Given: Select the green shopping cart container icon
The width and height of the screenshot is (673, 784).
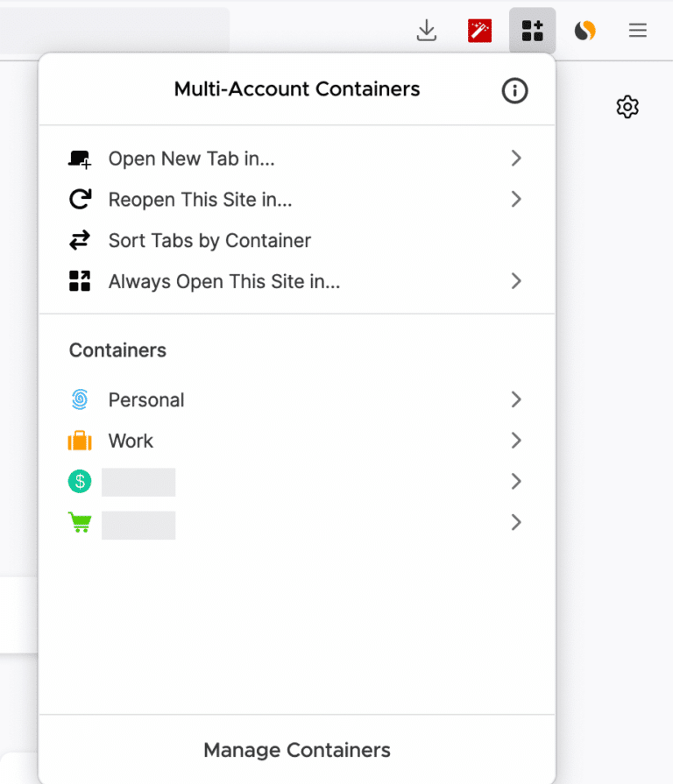Looking at the screenshot, I should [x=80, y=523].
